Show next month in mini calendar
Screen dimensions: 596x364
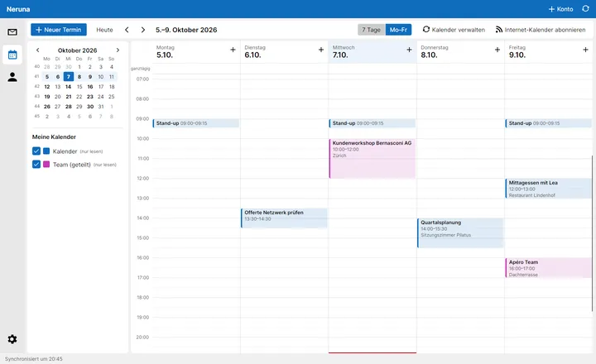point(118,50)
